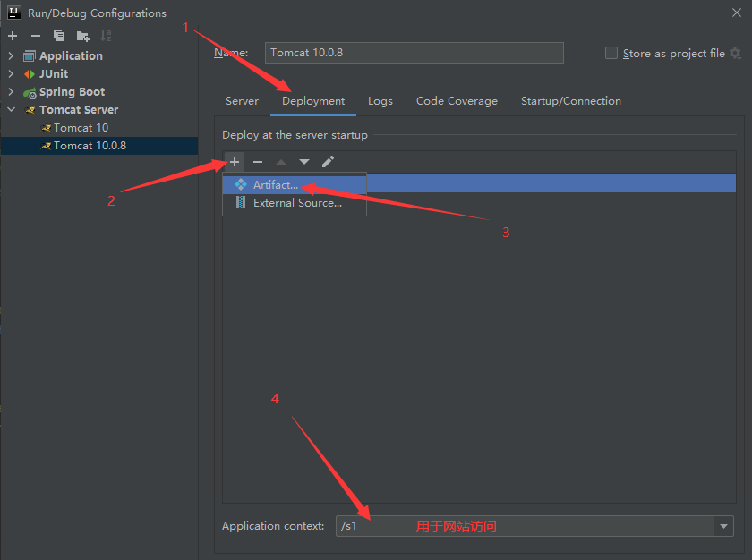The height and width of the screenshot is (560, 752).
Task: Add a deployment item with plus button
Action: 235,162
